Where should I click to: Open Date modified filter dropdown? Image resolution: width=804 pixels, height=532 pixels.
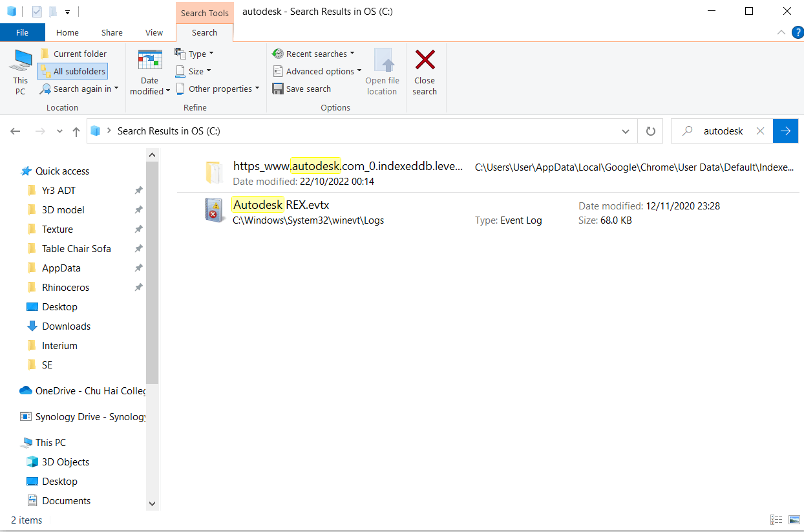[150, 72]
